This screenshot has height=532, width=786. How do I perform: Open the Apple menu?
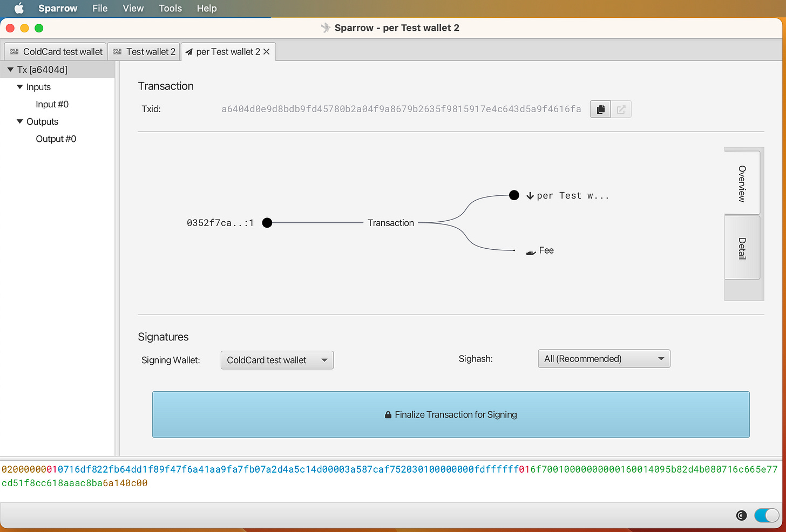[x=19, y=8]
